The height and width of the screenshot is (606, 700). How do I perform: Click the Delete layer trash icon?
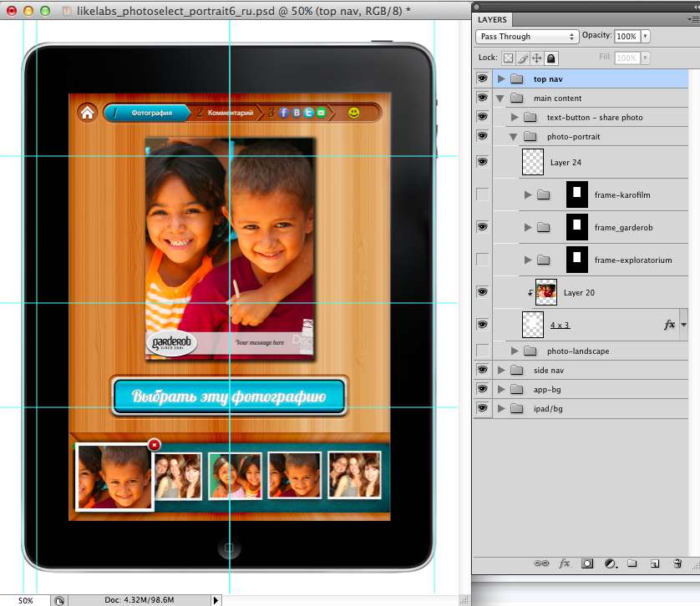point(677,563)
